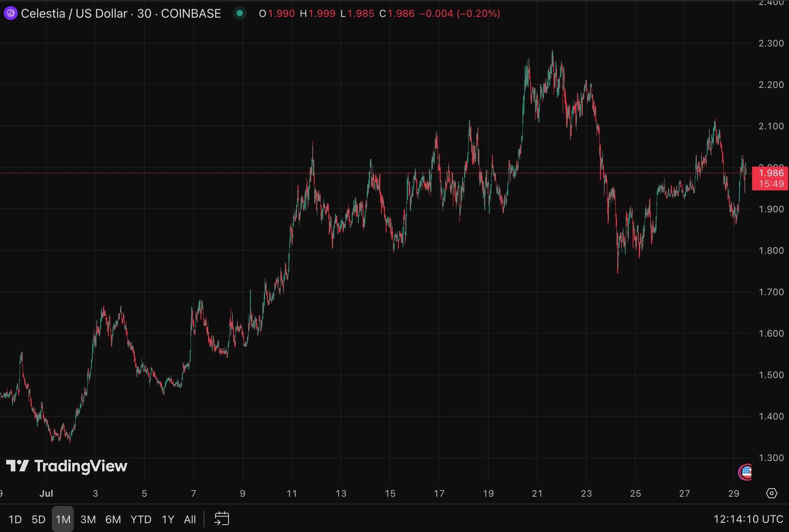Click the US flag session indicator icon

(745, 472)
